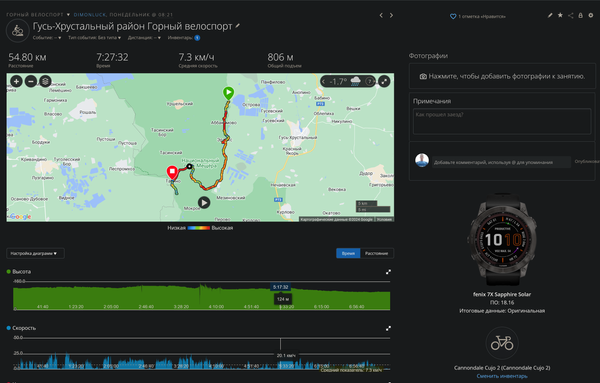Click the fenix 7X Sapphire Solar device name
Image resolution: width=600 pixels, height=383 pixels.
tap(502, 294)
